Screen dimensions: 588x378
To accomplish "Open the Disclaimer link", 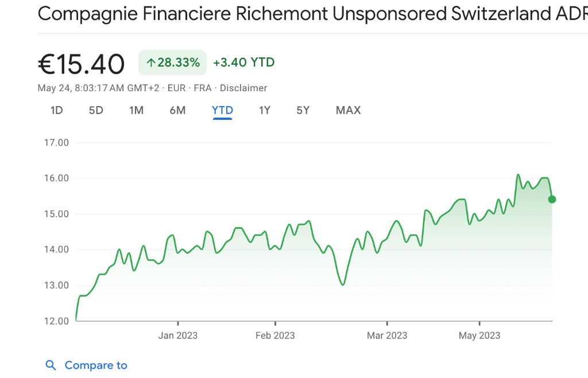I will tap(243, 88).
